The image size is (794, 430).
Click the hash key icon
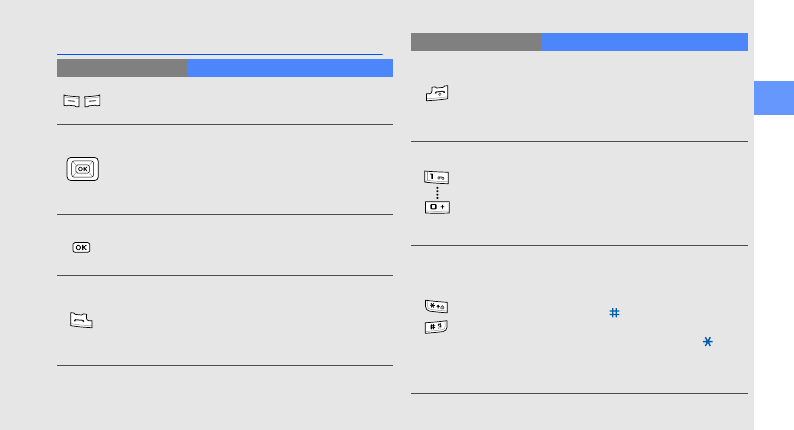[x=437, y=327]
